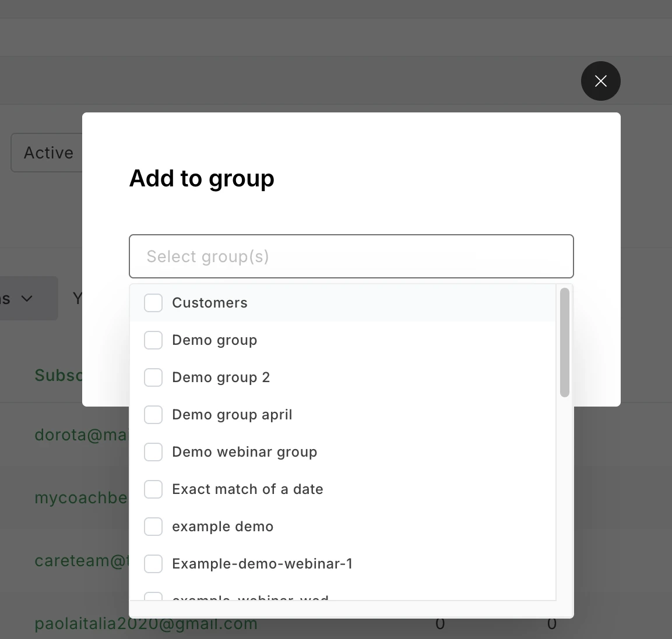Screen dimensions: 672x639
Task: Select the Customers row label in the list
Action: 209,303
